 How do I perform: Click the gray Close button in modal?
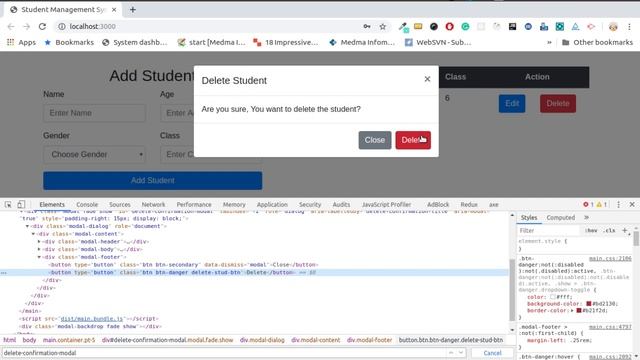click(375, 140)
